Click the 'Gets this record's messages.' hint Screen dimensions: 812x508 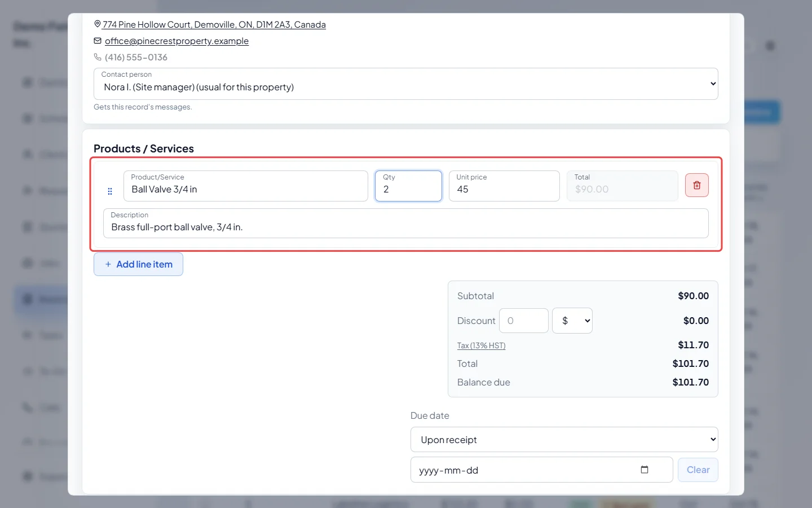[x=143, y=107]
